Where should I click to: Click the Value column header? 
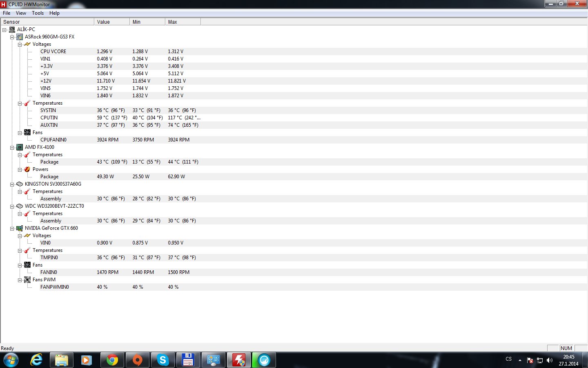coord(112,22)
